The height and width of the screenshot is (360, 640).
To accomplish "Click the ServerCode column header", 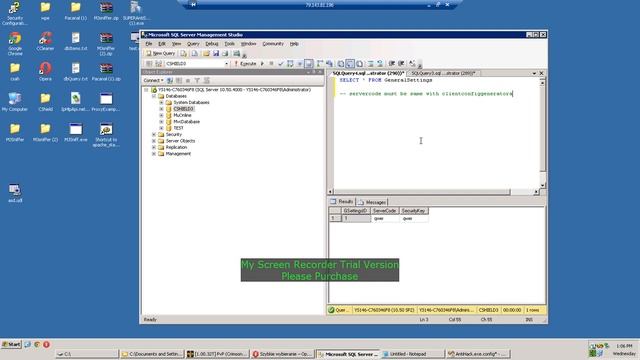I will pos(384,211).
